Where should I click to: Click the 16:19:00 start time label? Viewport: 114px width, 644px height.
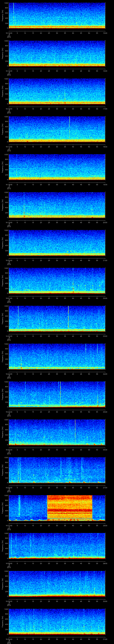pos(9,223)
